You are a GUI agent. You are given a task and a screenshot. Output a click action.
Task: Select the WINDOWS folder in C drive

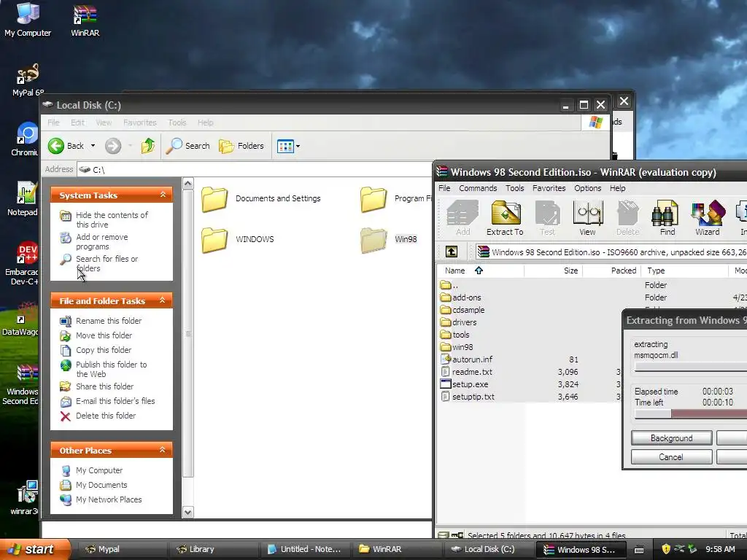[238, 239]
